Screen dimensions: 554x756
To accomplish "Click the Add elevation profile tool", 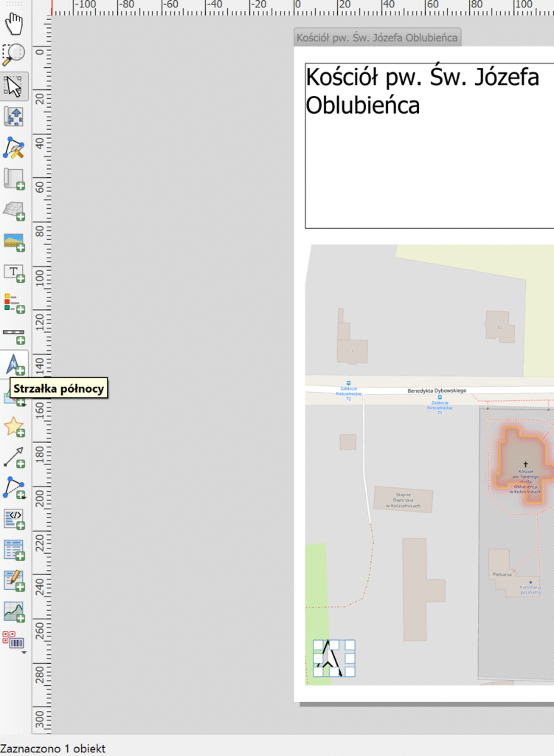I will pyautogui.click(x=14, y=612).
